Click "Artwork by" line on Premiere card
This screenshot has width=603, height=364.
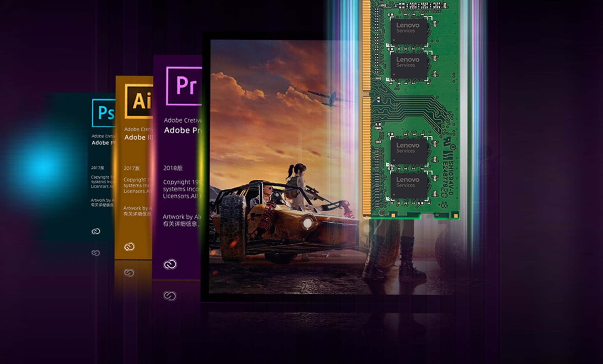coord(182,217)
